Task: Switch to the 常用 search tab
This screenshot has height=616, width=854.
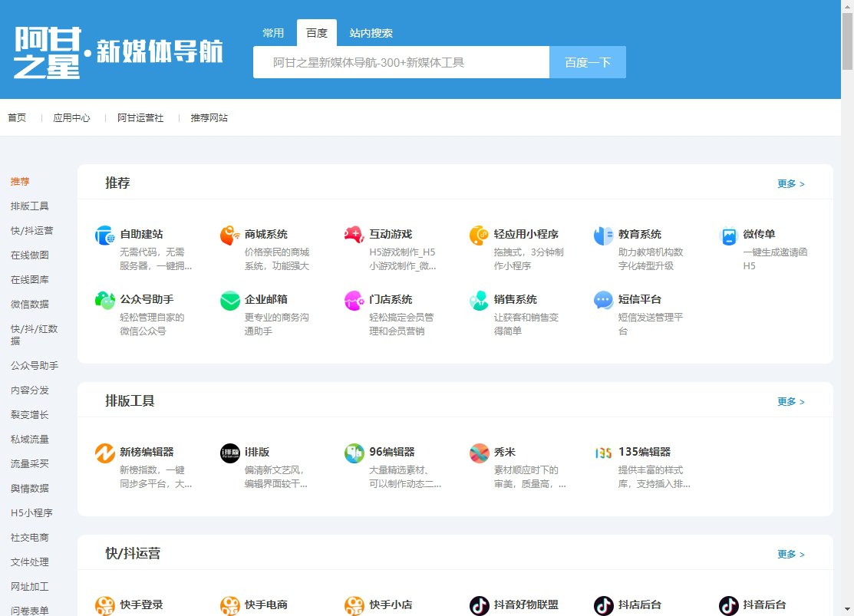Action: tap(273, 33)
